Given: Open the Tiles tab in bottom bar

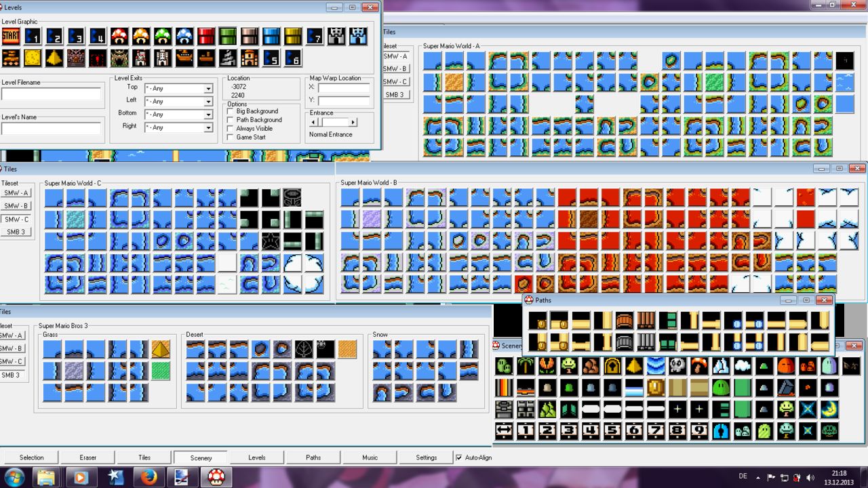Looking at the screenshot, I should 144,457.
